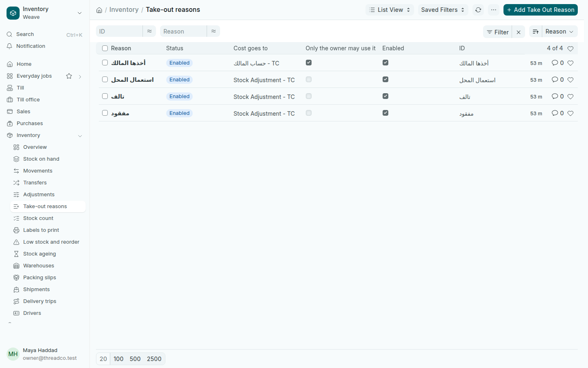Open Stock on hand in sidebar
Viewport: 588px width, 368px height.
[48, 159]
